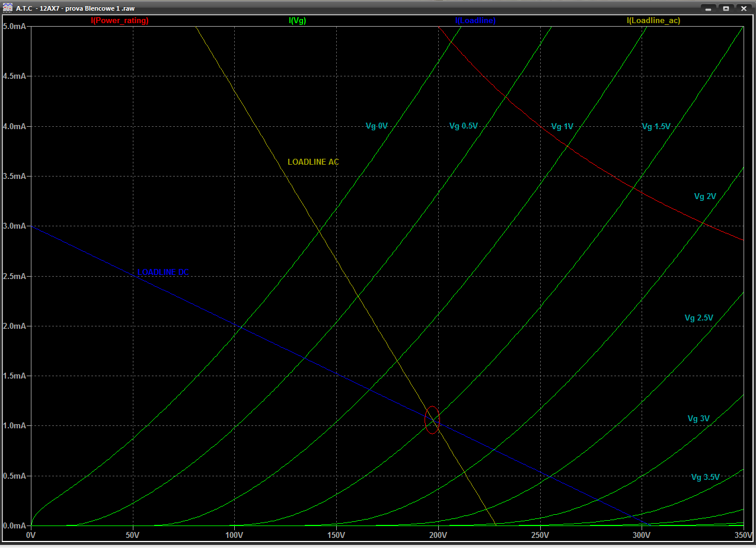
Task: Select the yellow I(Loadline_ac) trace label
Action: [653, 21]
